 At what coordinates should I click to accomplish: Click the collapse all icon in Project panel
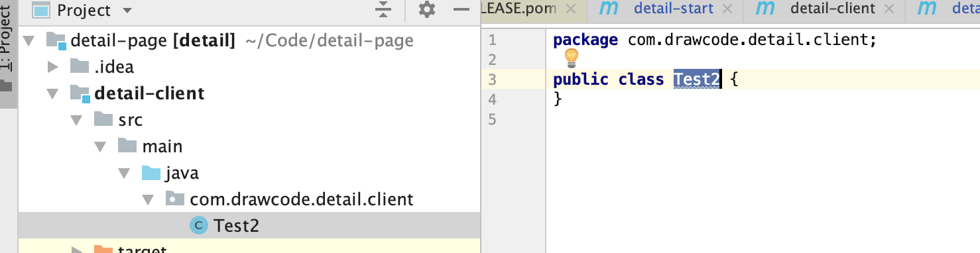pos(383,10)
